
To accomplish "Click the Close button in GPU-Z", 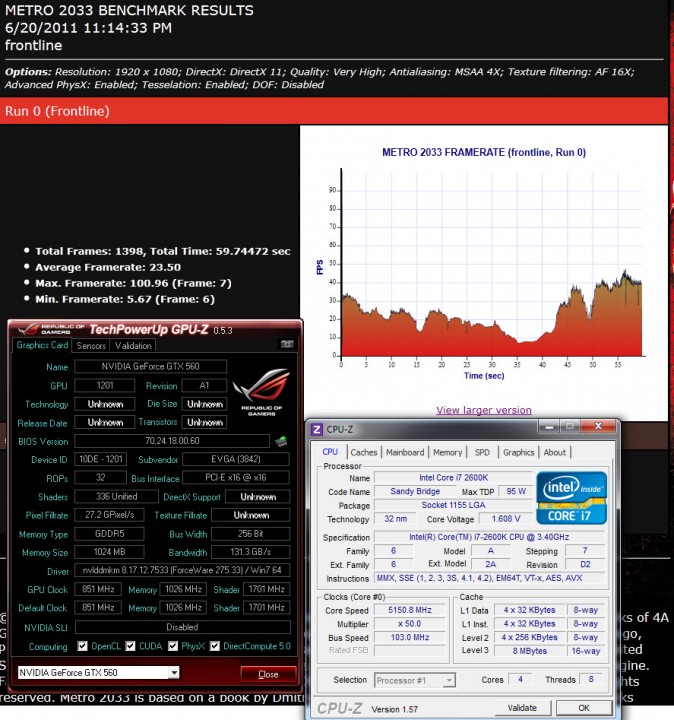I will pos(268,674).
